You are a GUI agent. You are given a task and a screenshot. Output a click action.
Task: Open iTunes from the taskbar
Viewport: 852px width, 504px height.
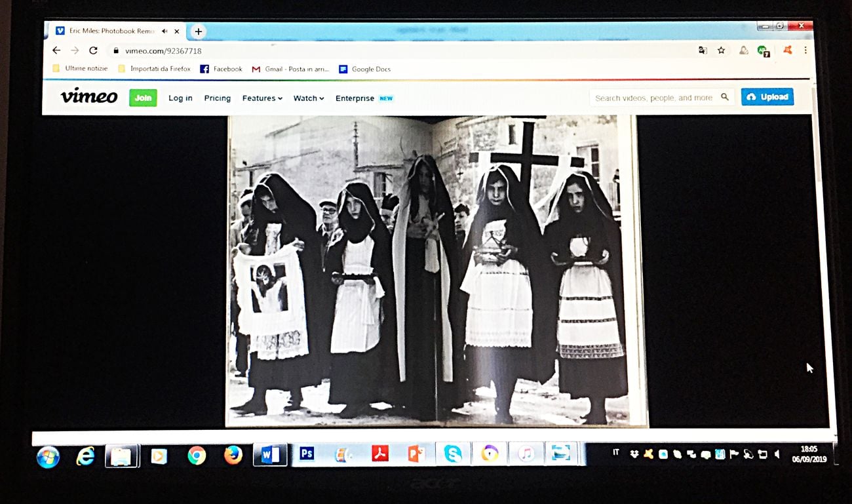[526, 453]
